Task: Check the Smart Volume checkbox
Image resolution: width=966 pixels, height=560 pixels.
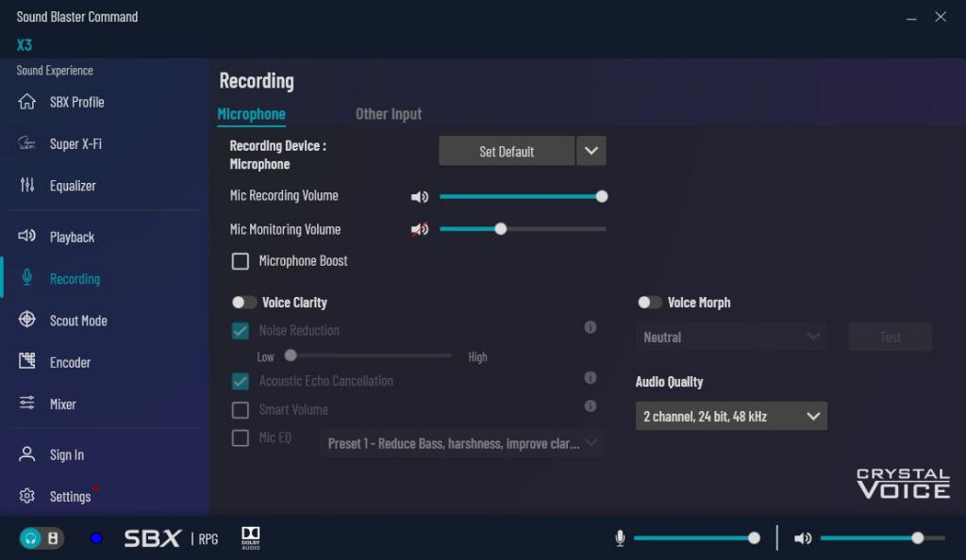Action: pyautogui.click(x=241, y=410)
